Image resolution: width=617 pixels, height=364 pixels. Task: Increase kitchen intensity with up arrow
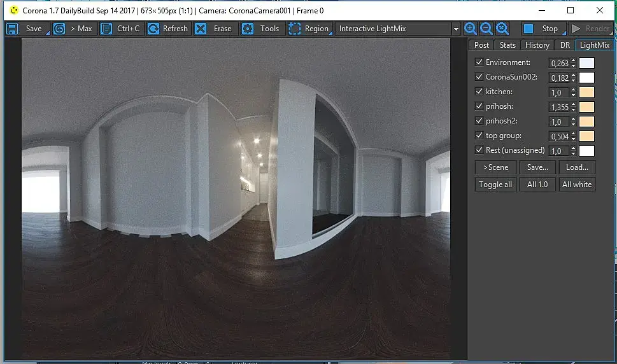[573, 90]
